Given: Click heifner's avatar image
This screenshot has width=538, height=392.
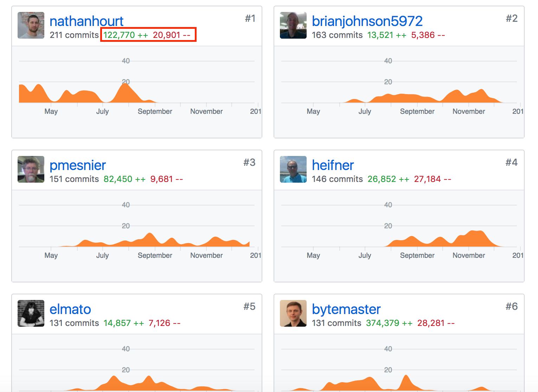Looking at the screenshot, I should coord(293,169).
